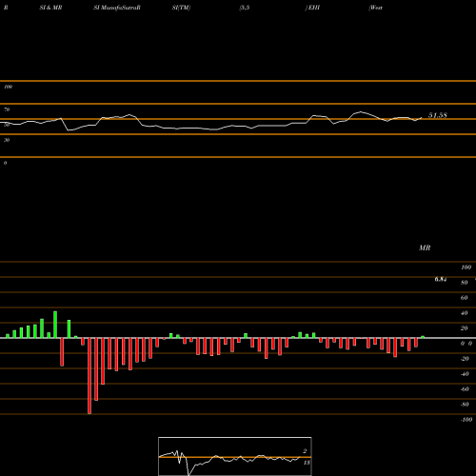The image size is (476, 476).
Task: Click the 'SI & MR' header text
Action: coord(50,8)
